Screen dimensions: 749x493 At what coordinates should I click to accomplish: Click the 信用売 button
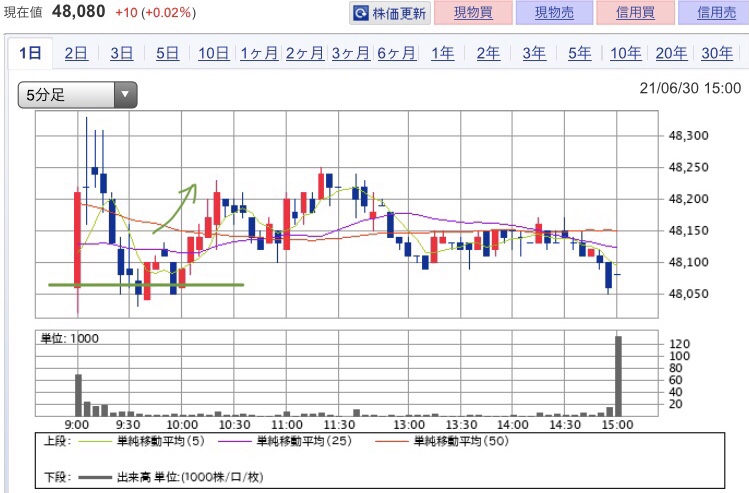713,14
